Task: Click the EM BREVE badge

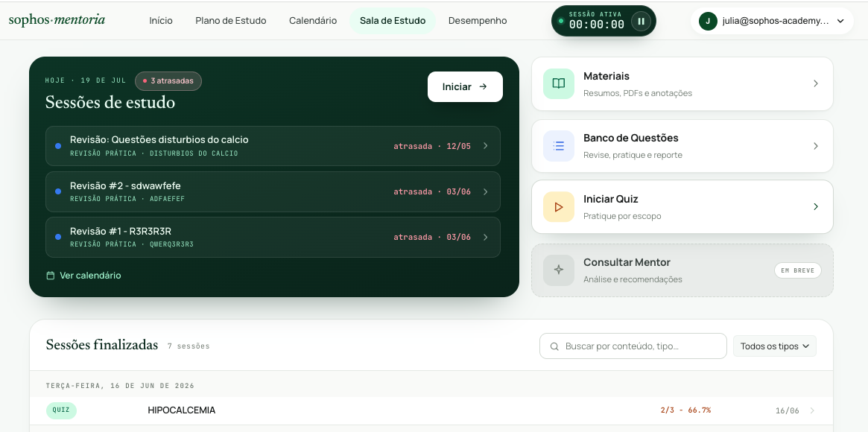Action: 798,270
